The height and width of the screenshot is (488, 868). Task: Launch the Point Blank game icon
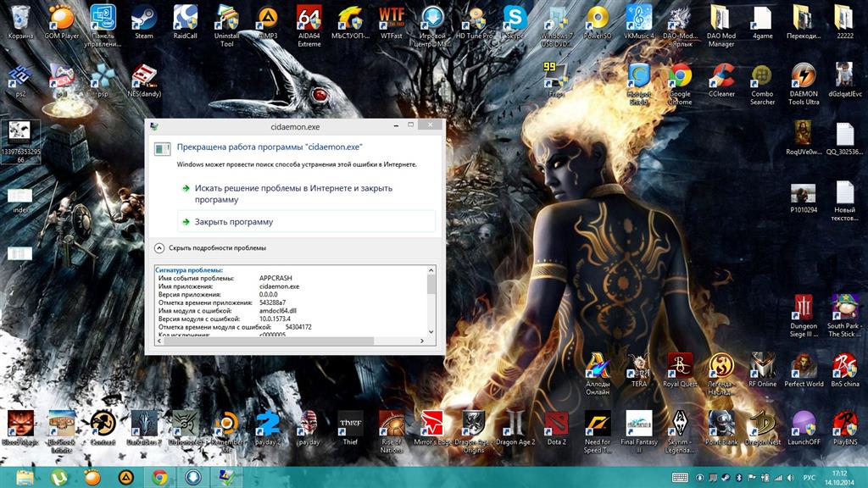(721, 428)
